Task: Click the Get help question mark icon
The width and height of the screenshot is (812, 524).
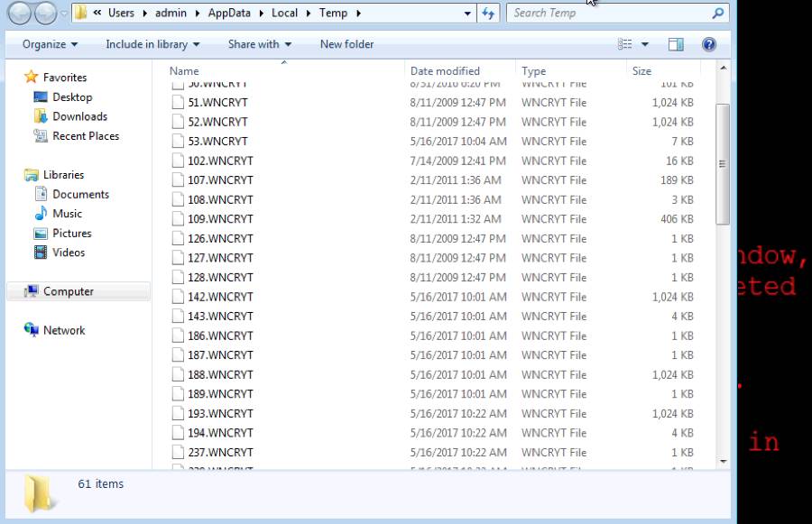Action: tap(709, 44)
